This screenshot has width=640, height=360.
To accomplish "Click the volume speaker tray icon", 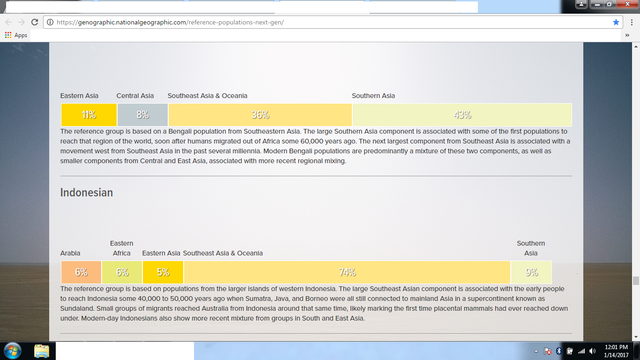I will tap(593, 351).
